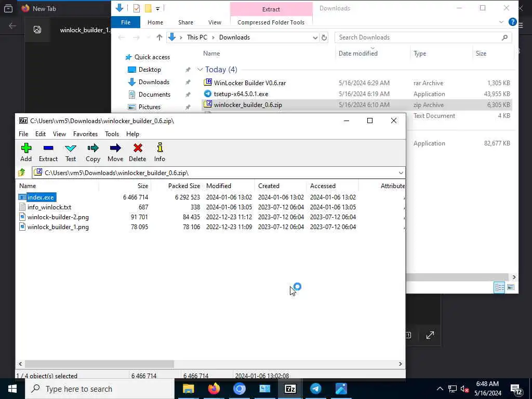This screenshot has width=532, height=399.
Task: Switch to the Explorer Home ribbon tab
Action: tap(155, 22)
